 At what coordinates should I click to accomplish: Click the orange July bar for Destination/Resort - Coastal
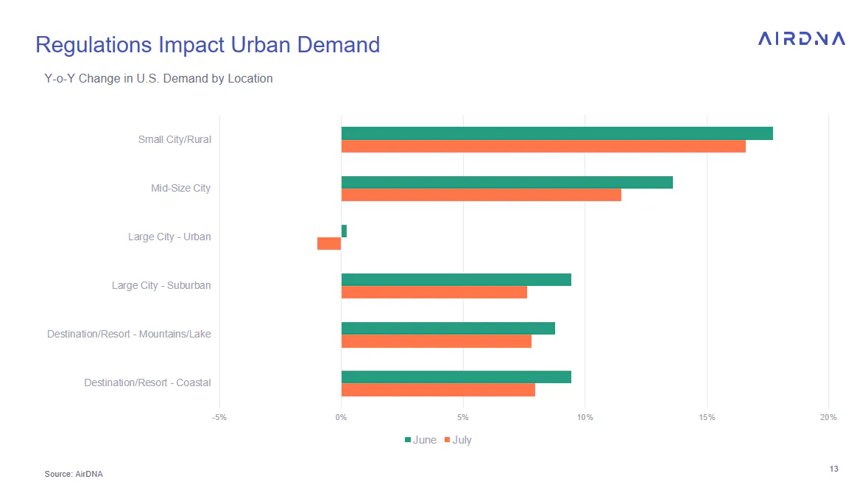[x=438, y=390]
